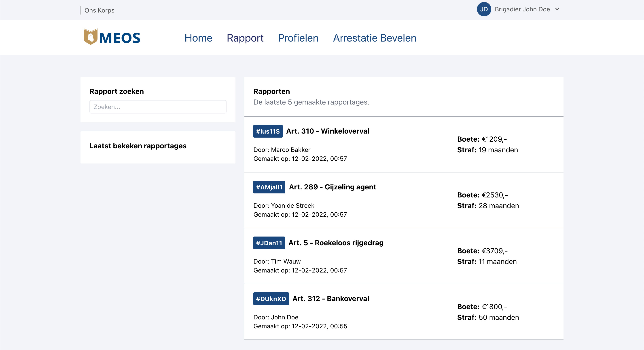
Task: Open Art. 289 - Gijzeling agent report
Action: (x=332, y=187)
